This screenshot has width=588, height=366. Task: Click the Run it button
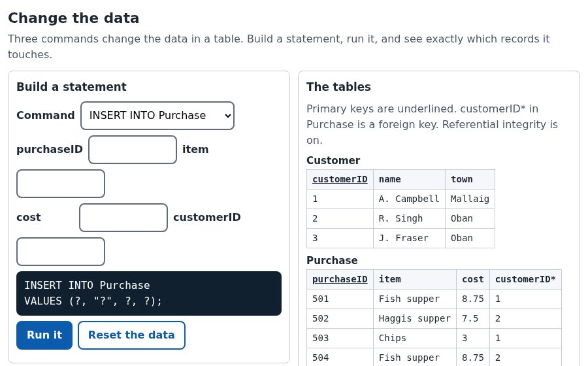[44, 335]
